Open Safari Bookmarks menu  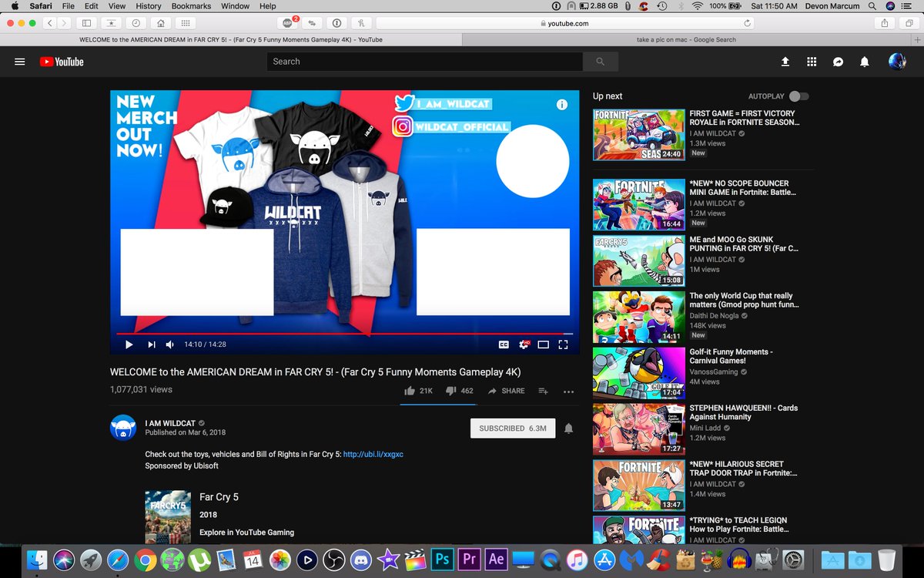click(191, 6)
